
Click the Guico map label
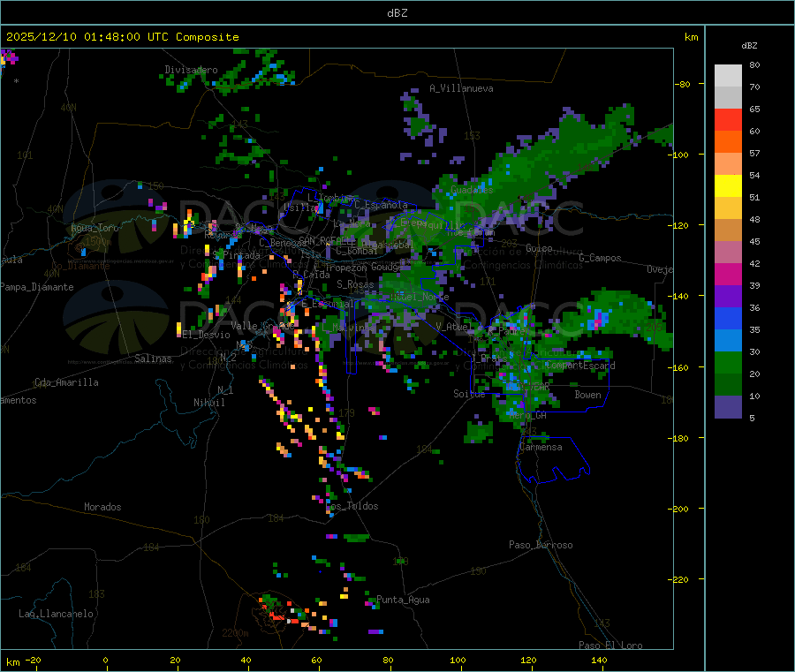(539, 248)
